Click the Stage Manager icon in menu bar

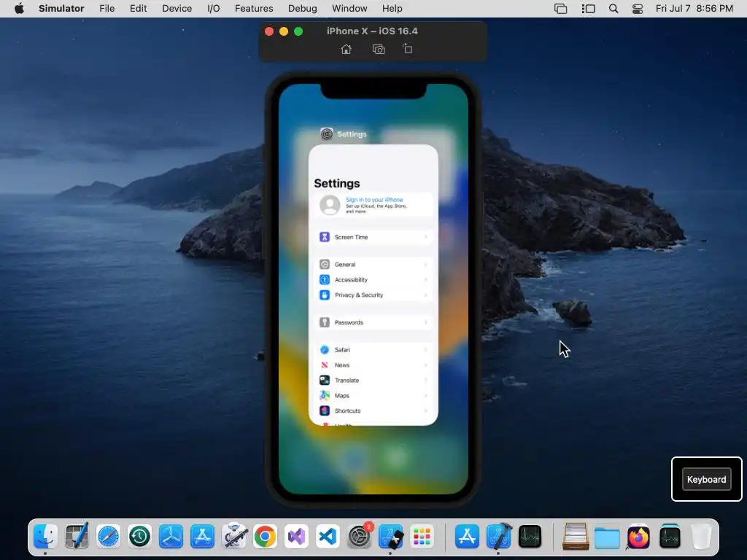point(589,9)
